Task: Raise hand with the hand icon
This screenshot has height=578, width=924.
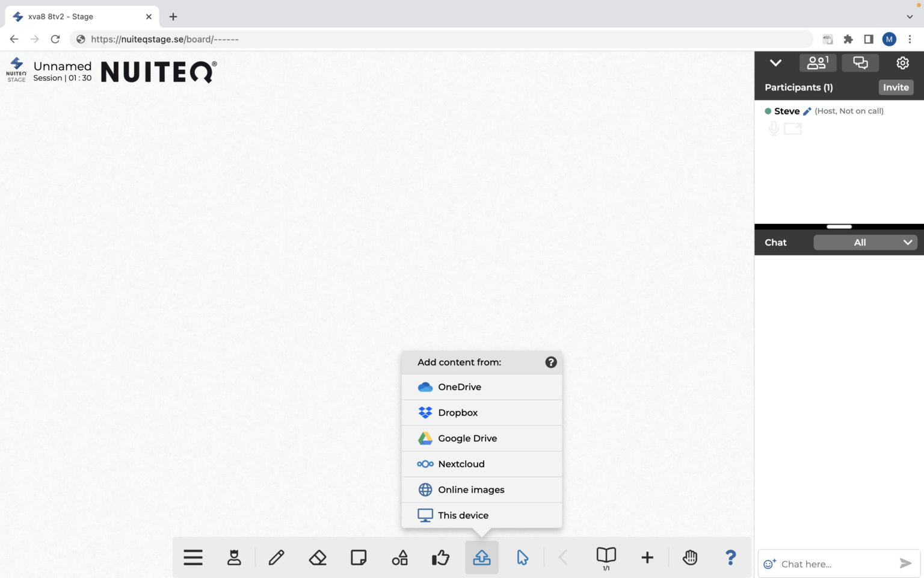Action: (x=690, y=557)
